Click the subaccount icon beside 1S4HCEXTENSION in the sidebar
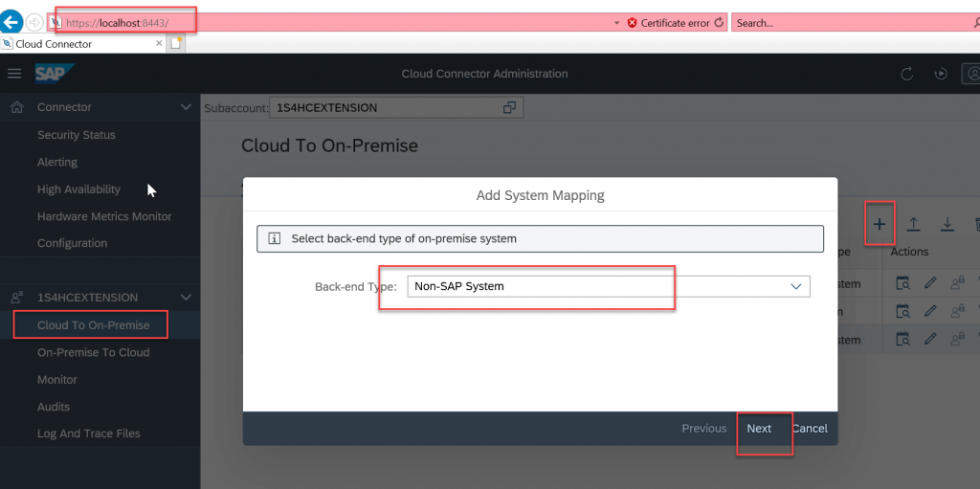The image size is (980, 489). pos(17,297)
